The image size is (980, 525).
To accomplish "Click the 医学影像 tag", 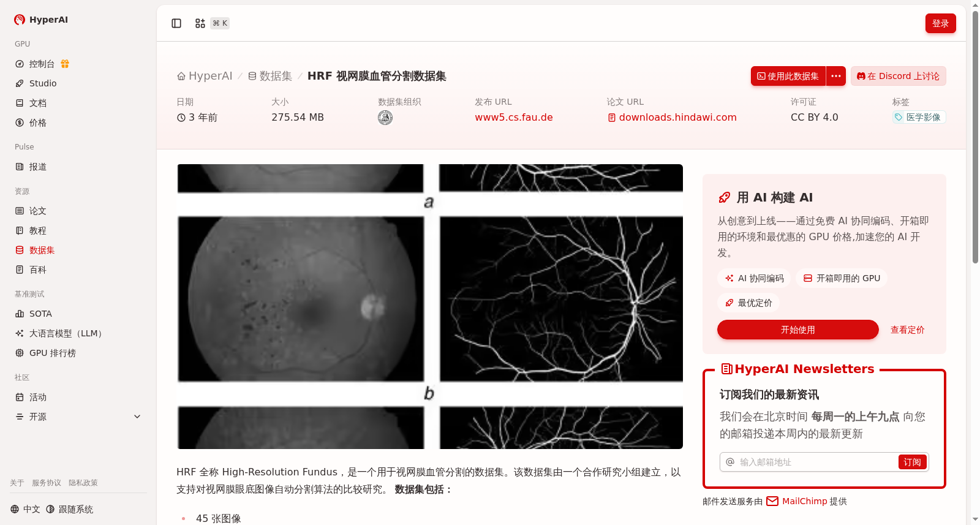I will (x=919, y=117).
